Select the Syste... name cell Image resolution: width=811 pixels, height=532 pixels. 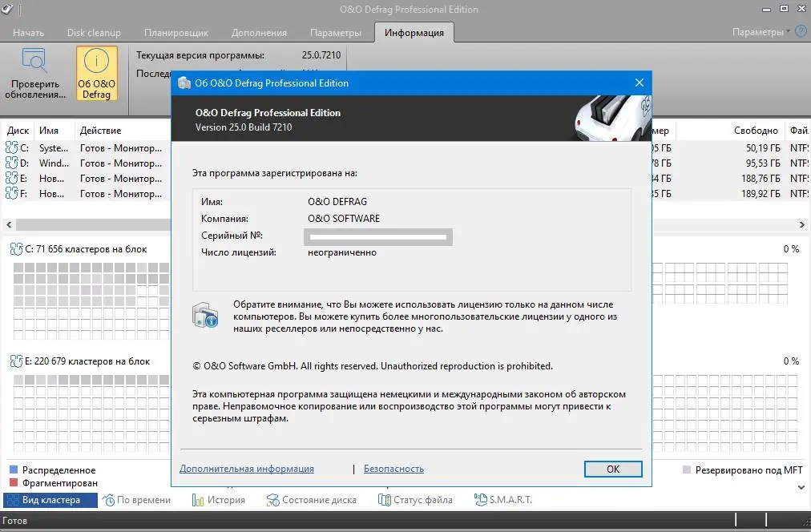point(53,148)
